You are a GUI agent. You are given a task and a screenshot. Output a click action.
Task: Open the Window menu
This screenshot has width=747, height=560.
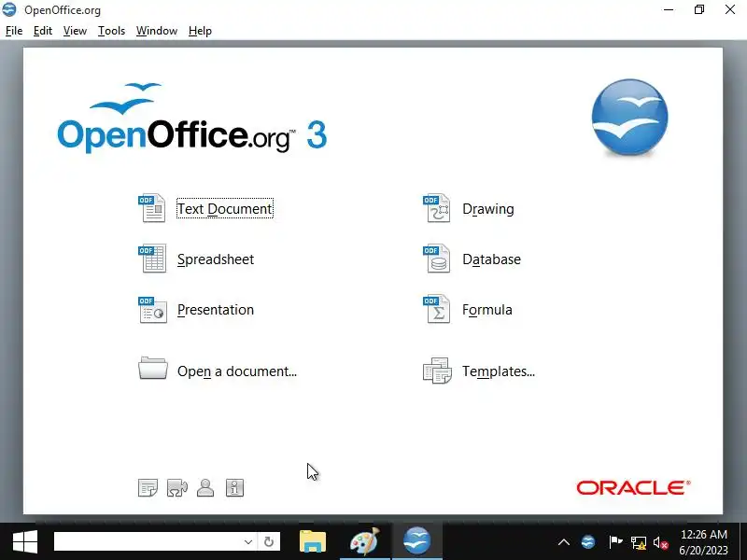point(157,31)
